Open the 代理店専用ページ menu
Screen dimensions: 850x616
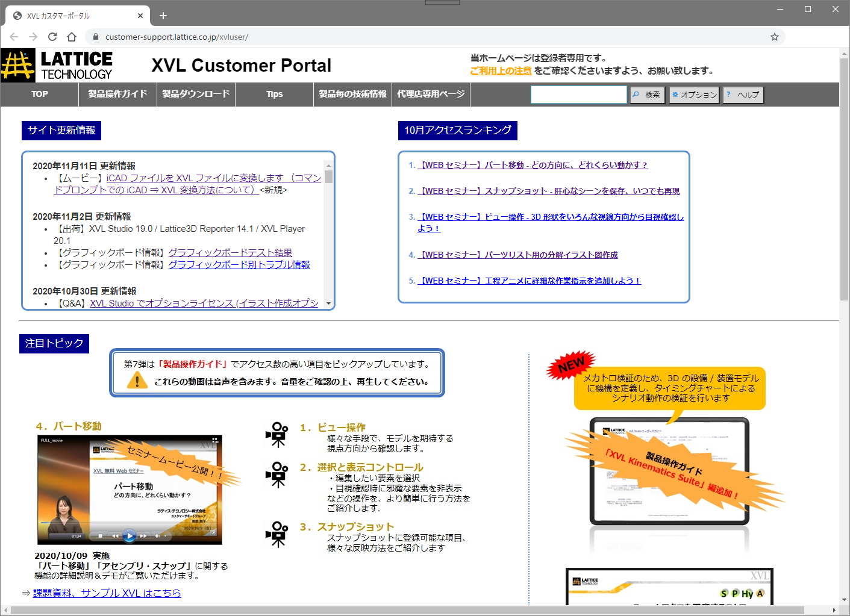(x=431, y=94)
